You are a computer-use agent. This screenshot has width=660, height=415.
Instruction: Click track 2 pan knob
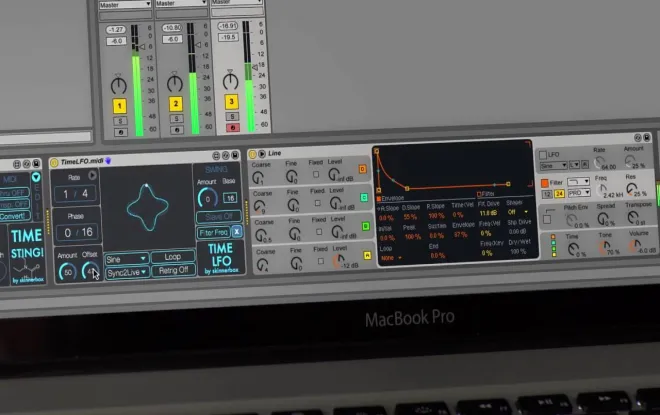pyautogui.click(x=174, y=83)
